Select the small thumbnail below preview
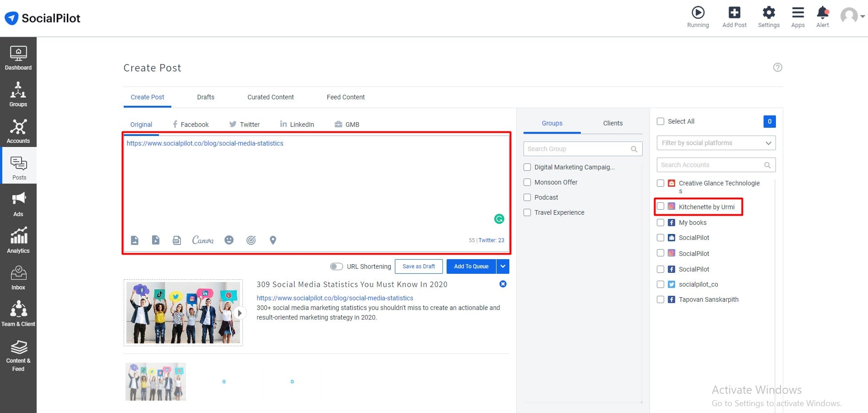The height and width of the screenshot is (413, 868). 156,381
